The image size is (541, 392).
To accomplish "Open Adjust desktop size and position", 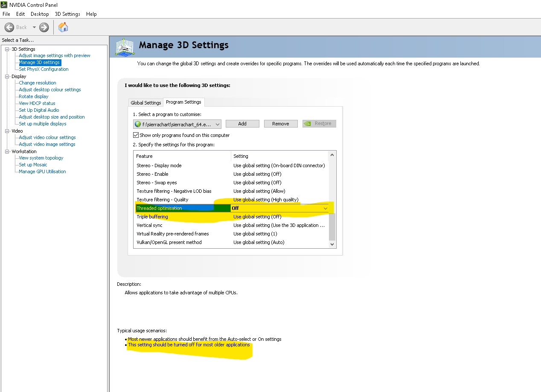I will [x=52, y=117].
